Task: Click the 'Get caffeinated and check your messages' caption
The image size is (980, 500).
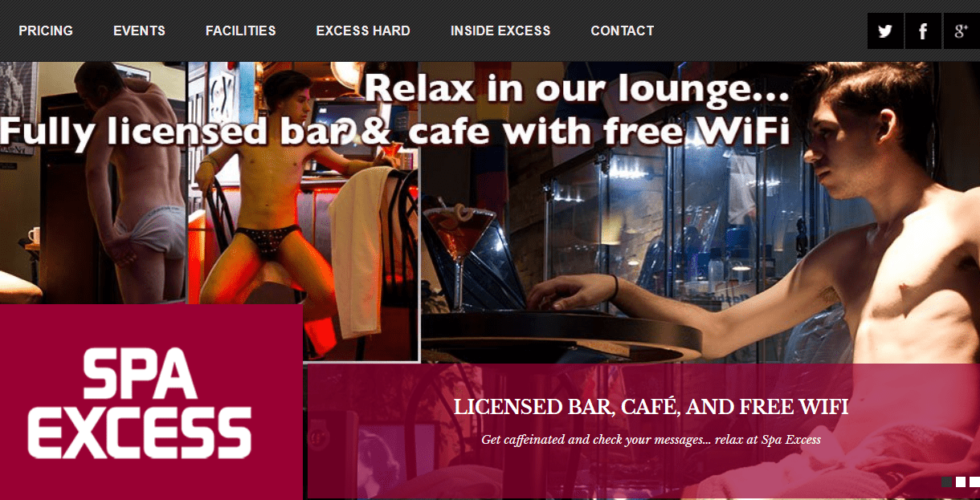Action: 651,440
